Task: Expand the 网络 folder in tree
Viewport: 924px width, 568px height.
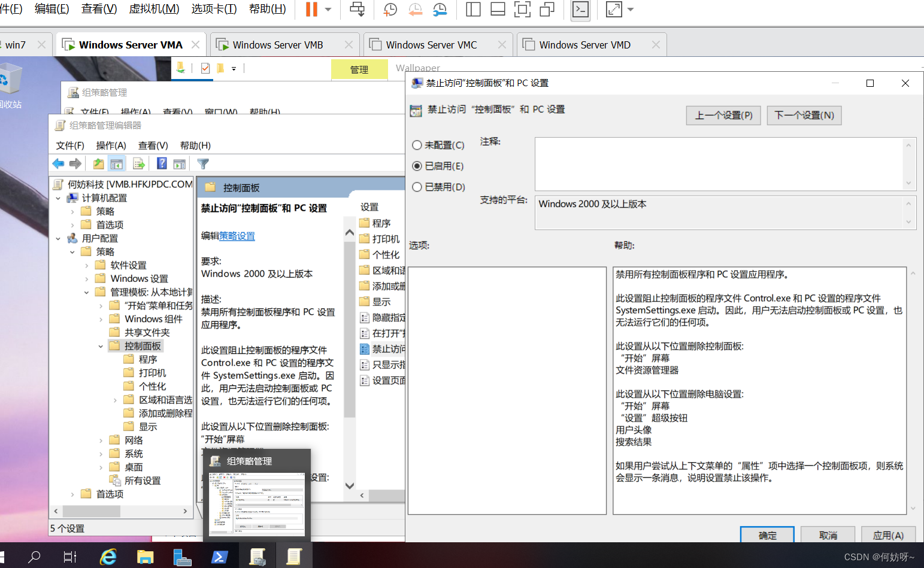Action: click(x=101, y=441)
